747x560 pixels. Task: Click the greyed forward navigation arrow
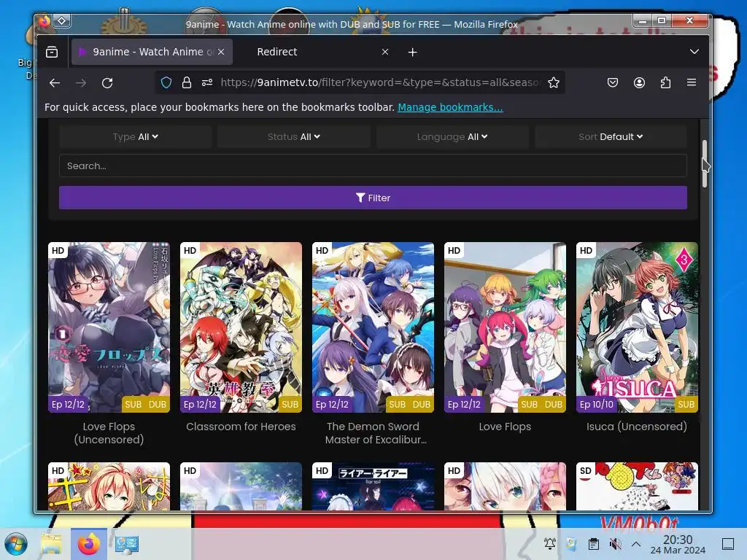click(81, 83)
